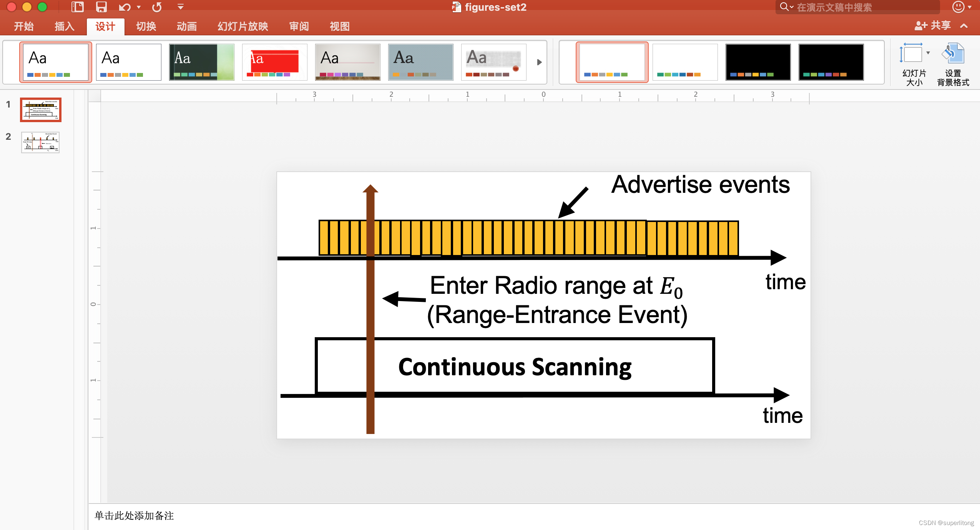Collapse the ribbon with the chevron
This screenshot has width=980, height=530.
964,26
